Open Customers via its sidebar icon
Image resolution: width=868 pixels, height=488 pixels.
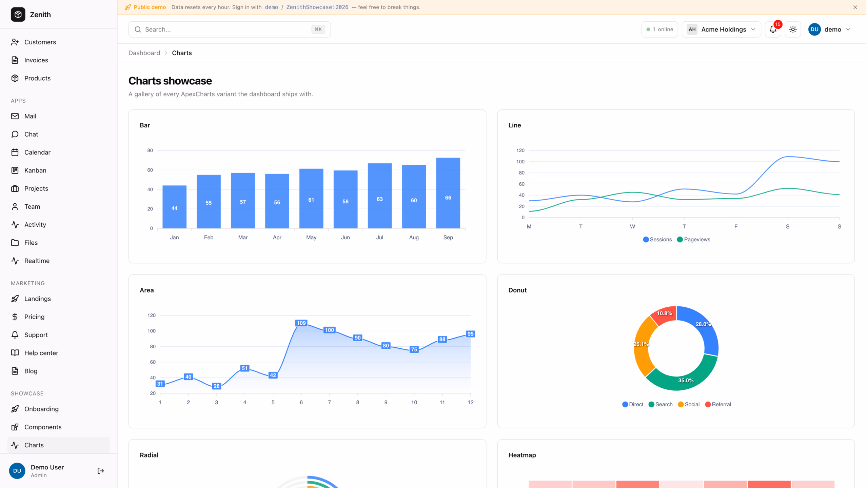(x=15, y=42)
